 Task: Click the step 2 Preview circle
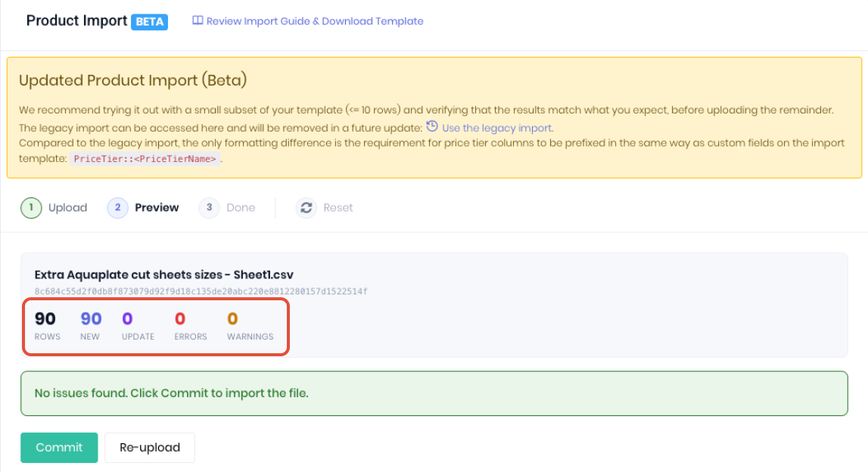[117, 208]
